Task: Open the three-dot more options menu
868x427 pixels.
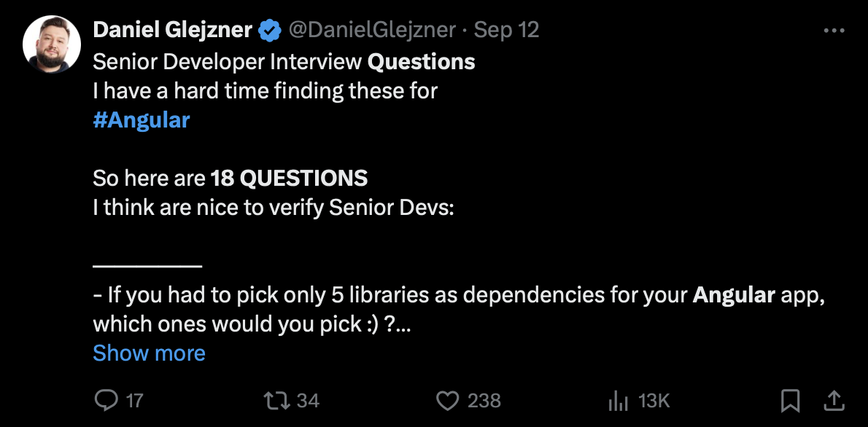Action: coord(833,31)
